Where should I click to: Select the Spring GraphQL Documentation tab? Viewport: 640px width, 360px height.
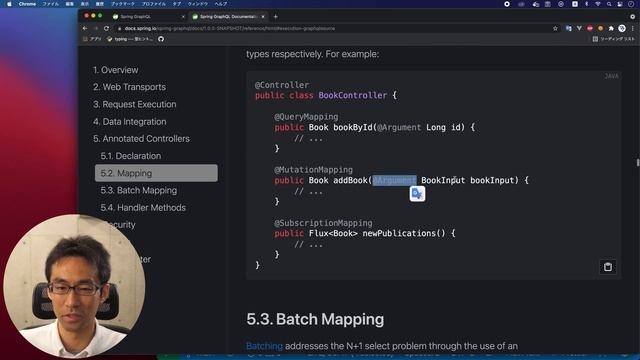tap(228, 17)
